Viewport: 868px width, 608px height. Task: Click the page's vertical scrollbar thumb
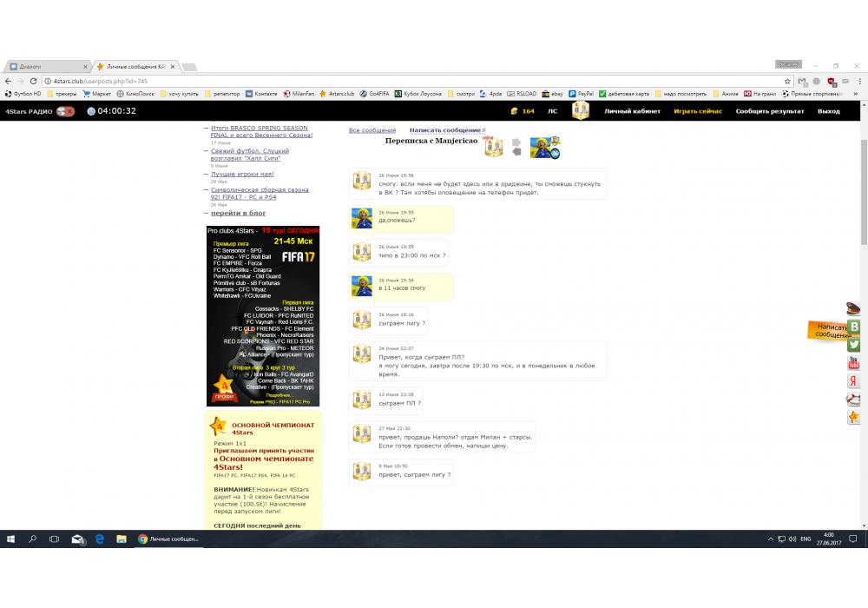tap(863, 182)
